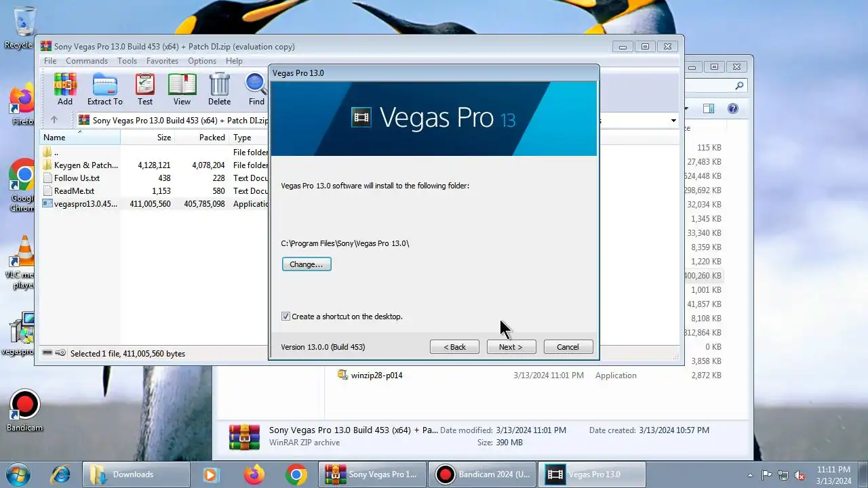Viewport: 868px width, 488px height.
Task: Click the Explorer help question mark icon
Action: [x=732, y=108]
